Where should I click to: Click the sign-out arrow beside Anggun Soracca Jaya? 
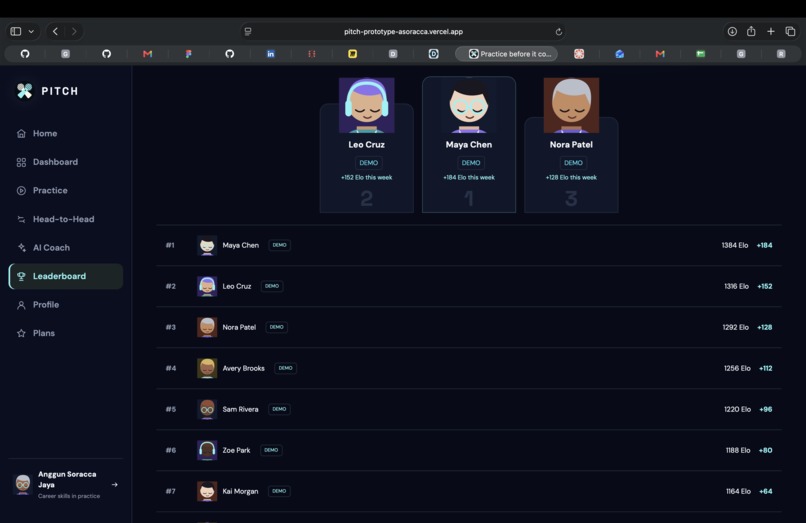point(115,484)
